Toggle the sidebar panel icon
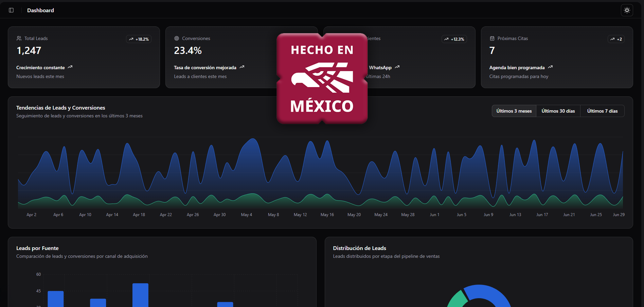The width and height of the screenshot is (644, 307). [11, 10]
